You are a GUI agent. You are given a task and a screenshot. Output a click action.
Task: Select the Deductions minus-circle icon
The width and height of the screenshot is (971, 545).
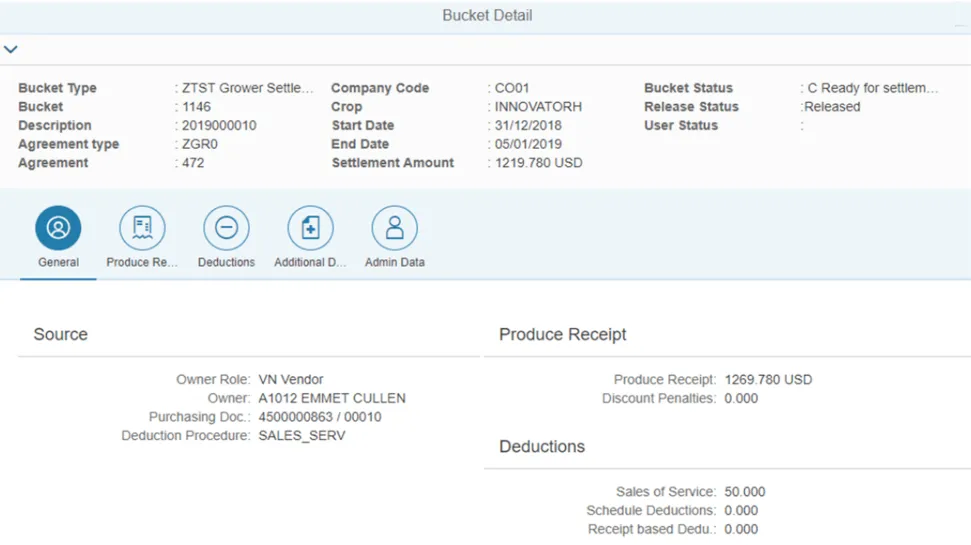point(226,228)
